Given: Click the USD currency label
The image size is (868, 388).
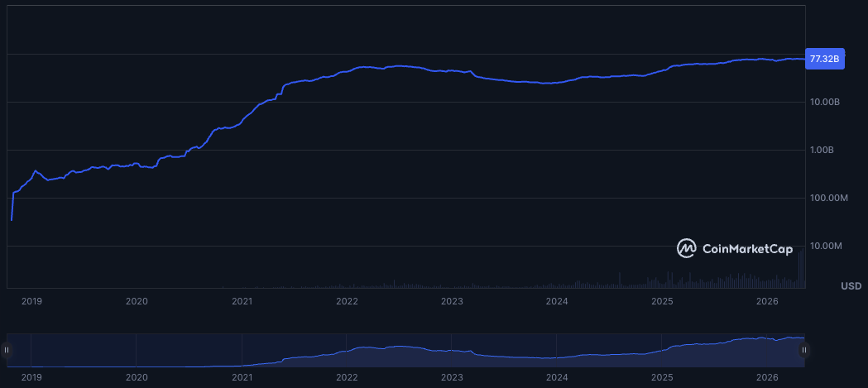Looking at the screenshot, I should (x=851, y=286).
